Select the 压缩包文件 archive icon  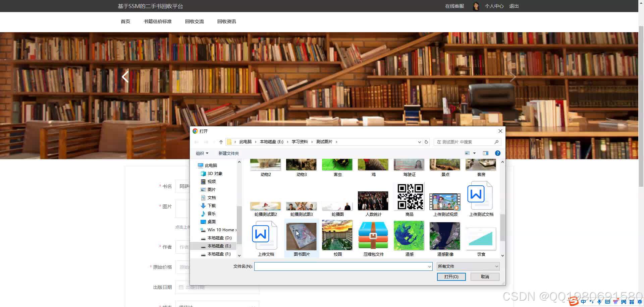coord(373,238)
